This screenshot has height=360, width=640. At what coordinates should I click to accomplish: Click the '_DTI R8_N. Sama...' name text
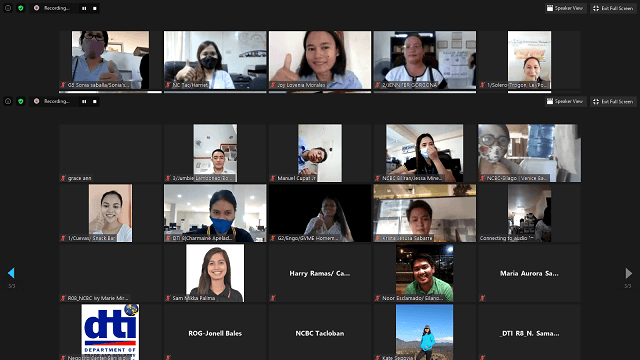point(529,333)
